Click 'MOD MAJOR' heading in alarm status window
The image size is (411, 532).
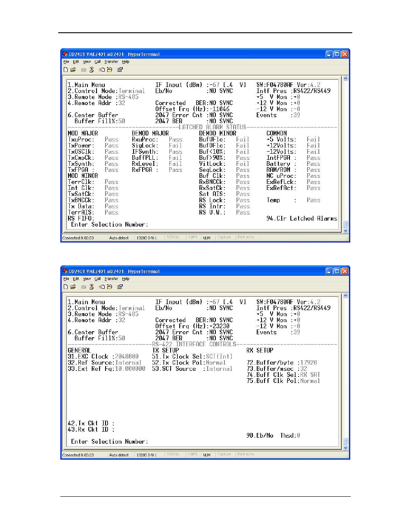pyautogui.click(x=83, y=133)
